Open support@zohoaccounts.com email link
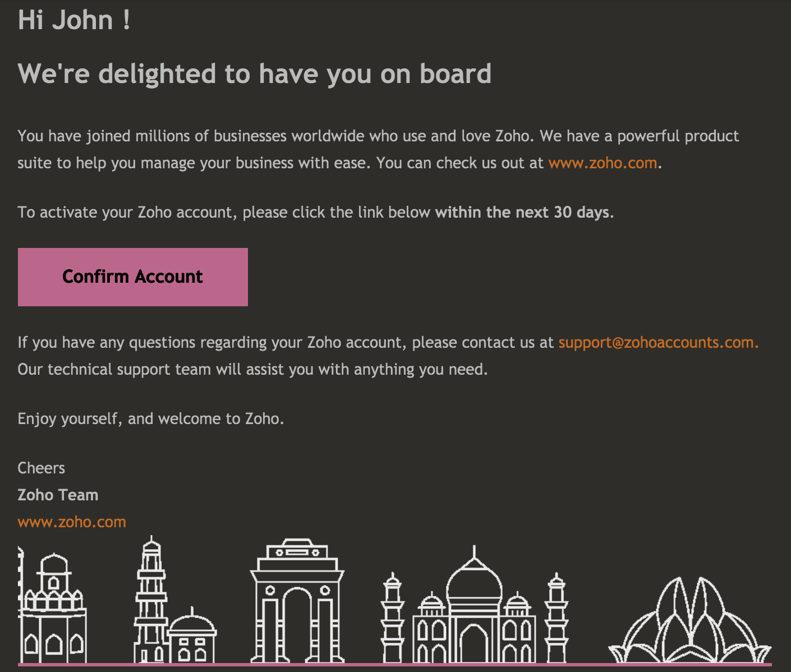The width and height of the screenshot is (791, 672). click(658, 343)
